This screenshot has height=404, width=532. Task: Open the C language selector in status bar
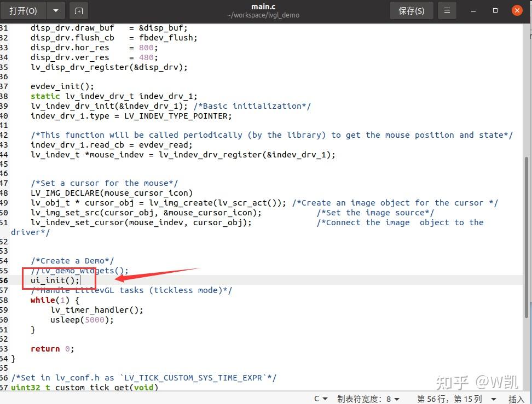(321, 399)
